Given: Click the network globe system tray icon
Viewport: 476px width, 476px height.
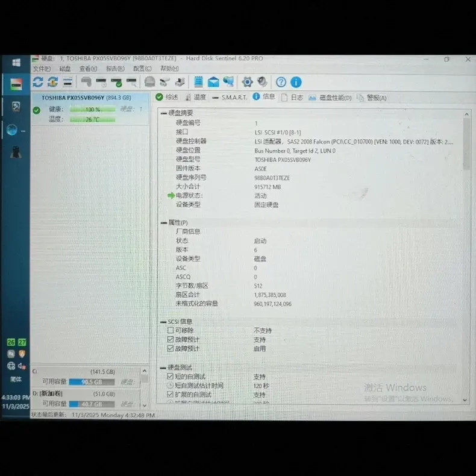Looking at the screenshot, I should tap(11, 366).
